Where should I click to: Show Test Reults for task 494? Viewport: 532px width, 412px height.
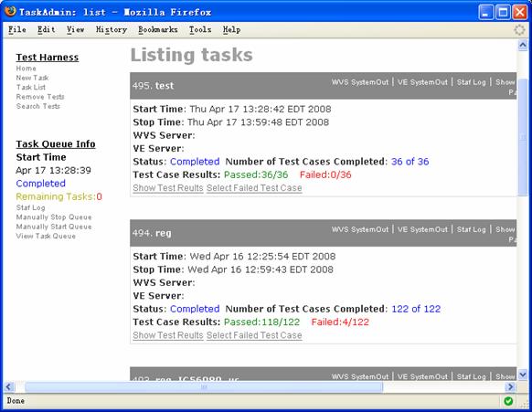point(168,335)
